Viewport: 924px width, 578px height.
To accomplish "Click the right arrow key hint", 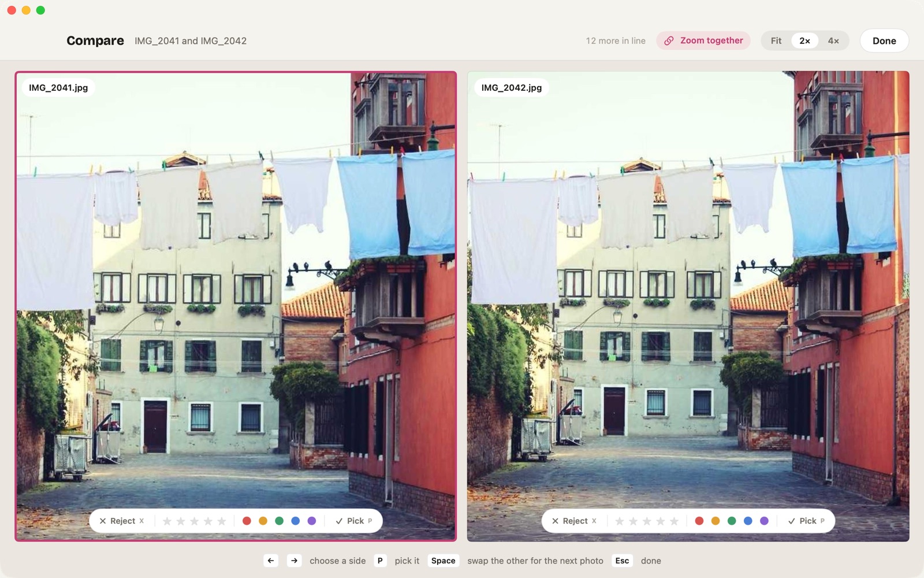I will click(x=294, y=561).
